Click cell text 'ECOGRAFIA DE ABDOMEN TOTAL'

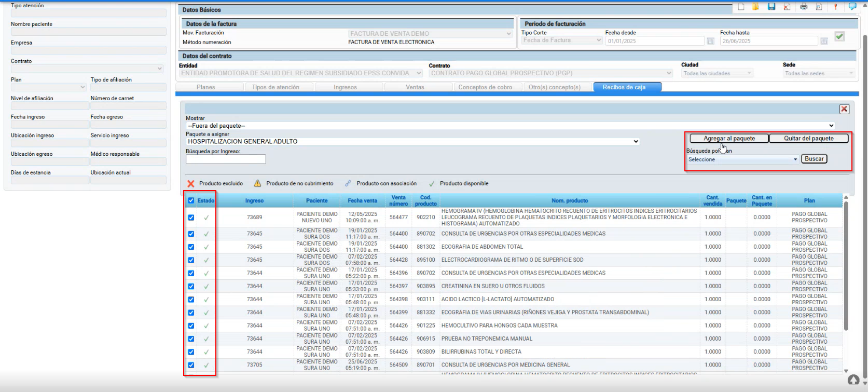click(x=482, y=247)
